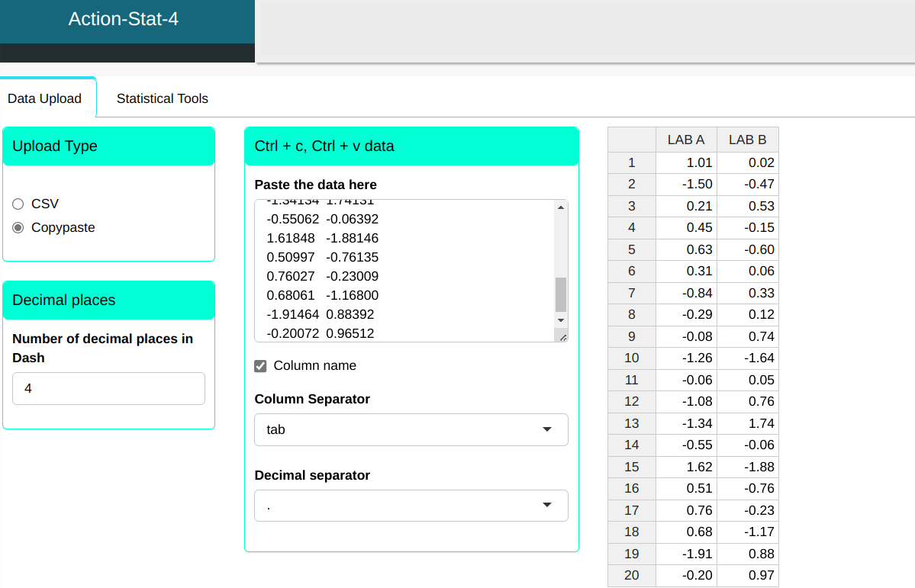915x588 pixels.
Task: Click row header 10 in the table
Action: [x=631, y=358]
